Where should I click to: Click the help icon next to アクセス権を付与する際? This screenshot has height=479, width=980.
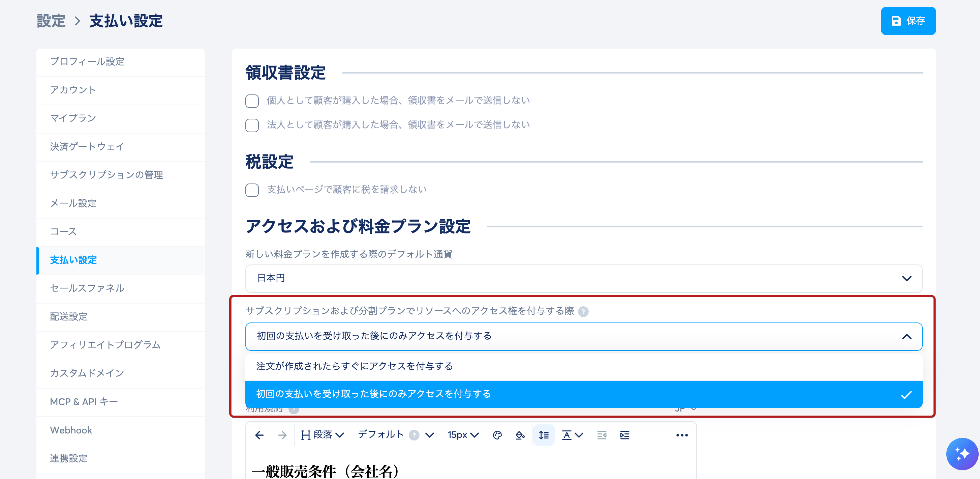[583, 311]
